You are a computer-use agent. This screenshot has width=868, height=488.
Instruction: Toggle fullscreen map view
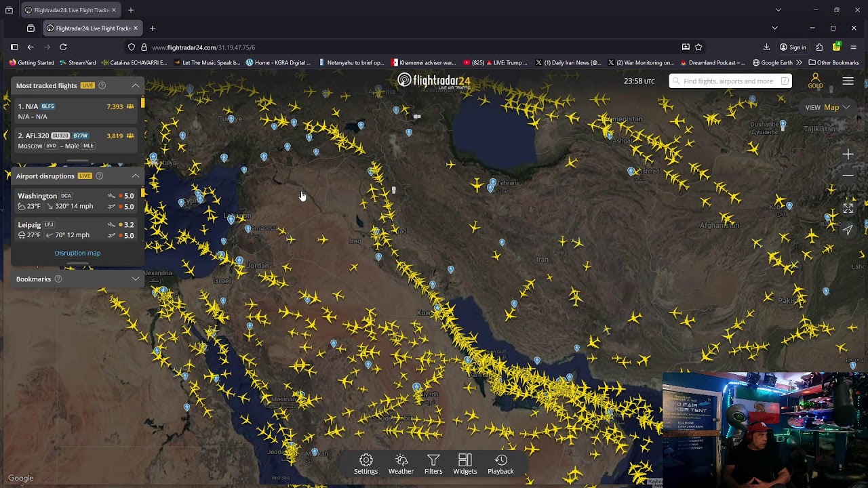click(848, 209)
